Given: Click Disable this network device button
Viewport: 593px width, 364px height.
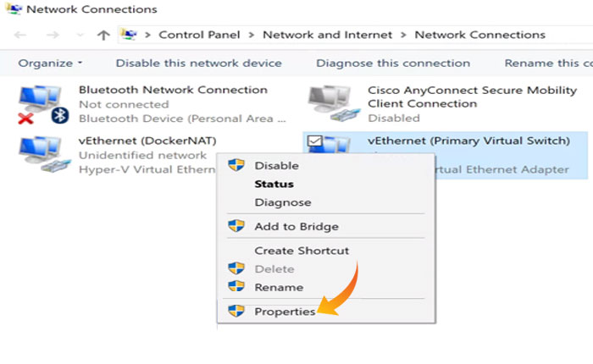Looking at the screenshot, I should tap(198, 63).
